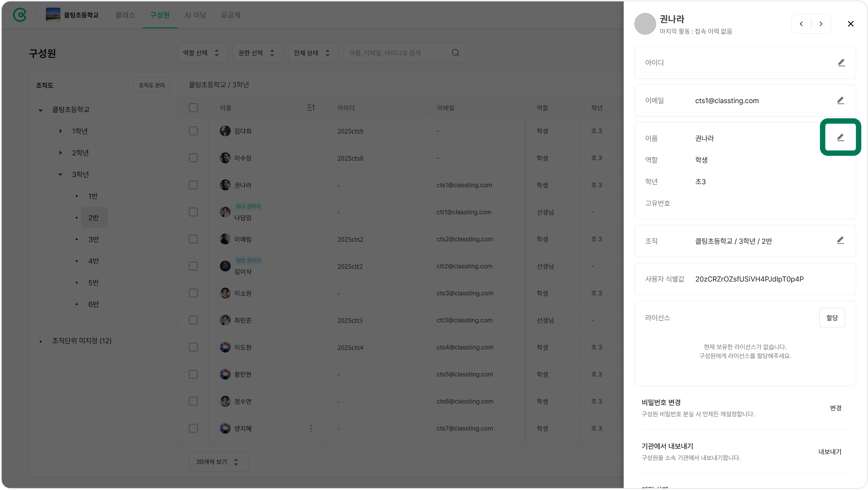
Task: Open the 역할 선택 dropdown
Action: coord(202,53)
